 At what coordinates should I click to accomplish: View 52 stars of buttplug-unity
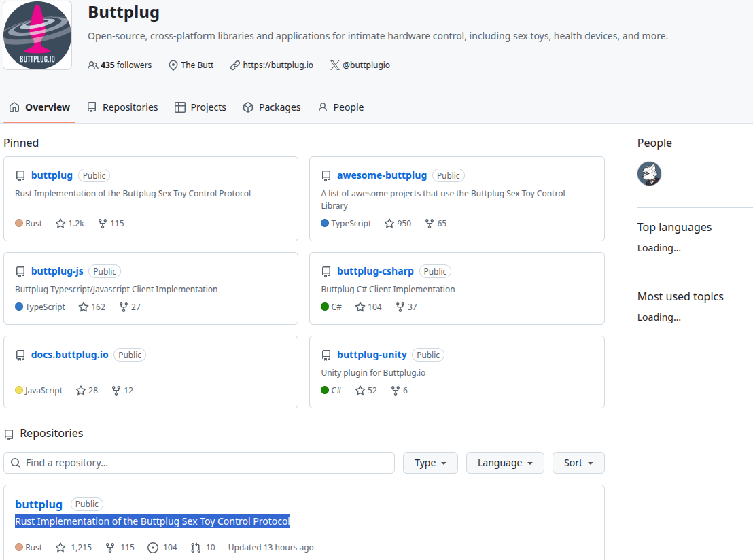tap(366, 391)
